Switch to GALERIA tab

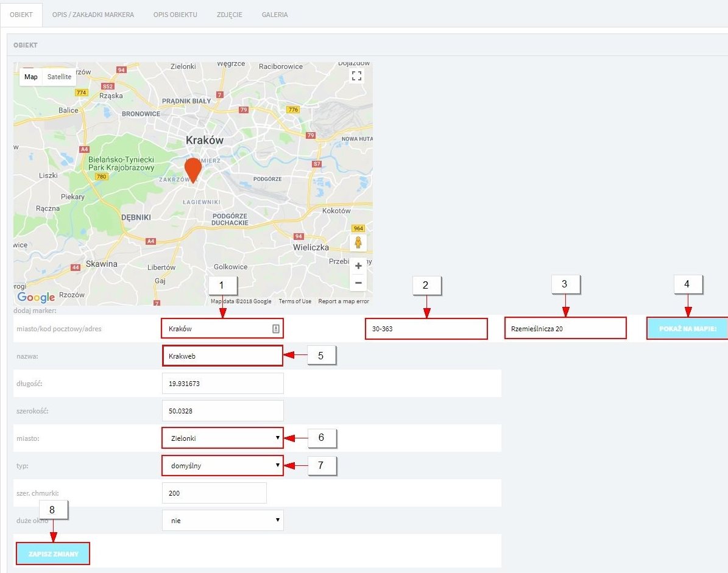274,15
